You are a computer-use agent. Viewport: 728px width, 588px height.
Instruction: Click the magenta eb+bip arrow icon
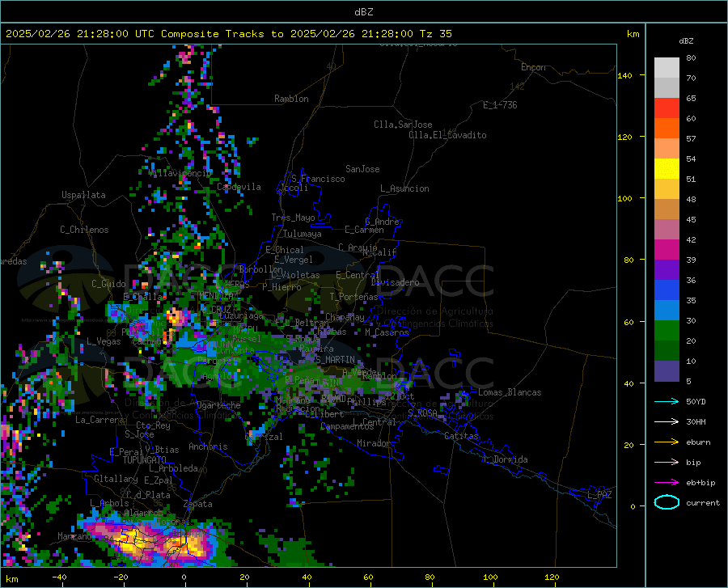(667, 483)
